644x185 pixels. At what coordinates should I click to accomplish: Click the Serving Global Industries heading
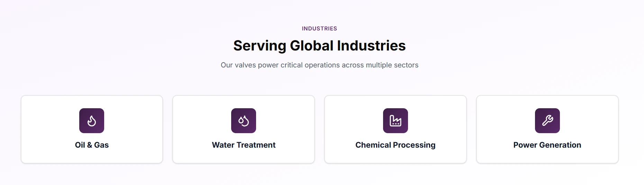tap(319, 46)
